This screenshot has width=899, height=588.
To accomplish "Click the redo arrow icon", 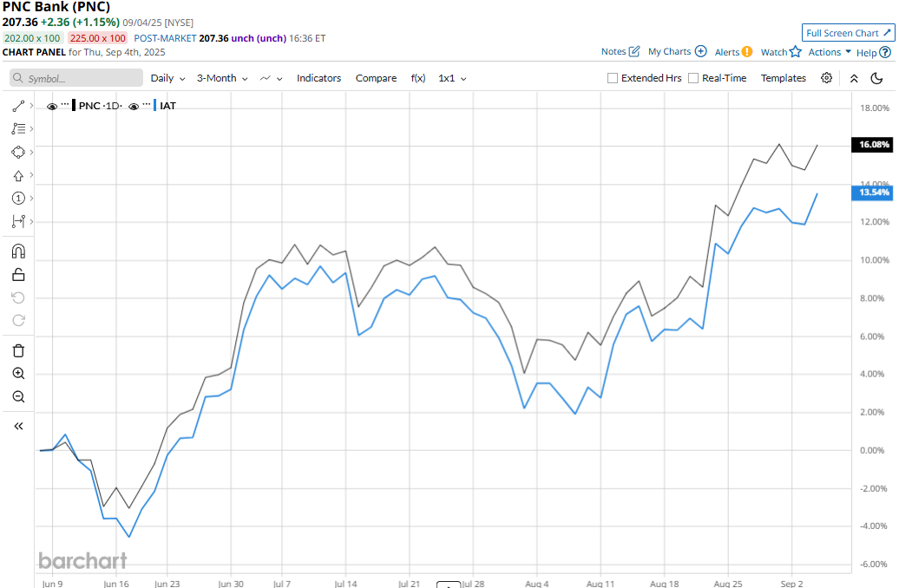I will 18,320.
